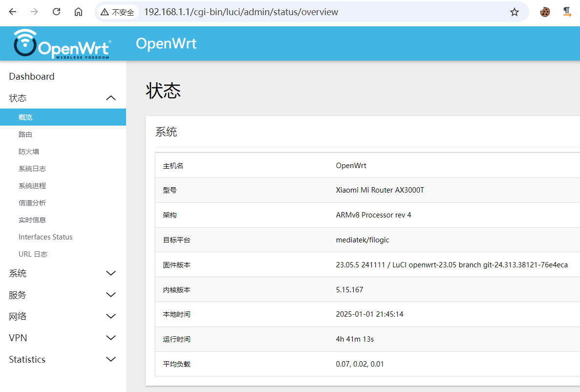580x392 pixels.
Task: Expand the VPN sidebar menu
Action: point(63,338)
